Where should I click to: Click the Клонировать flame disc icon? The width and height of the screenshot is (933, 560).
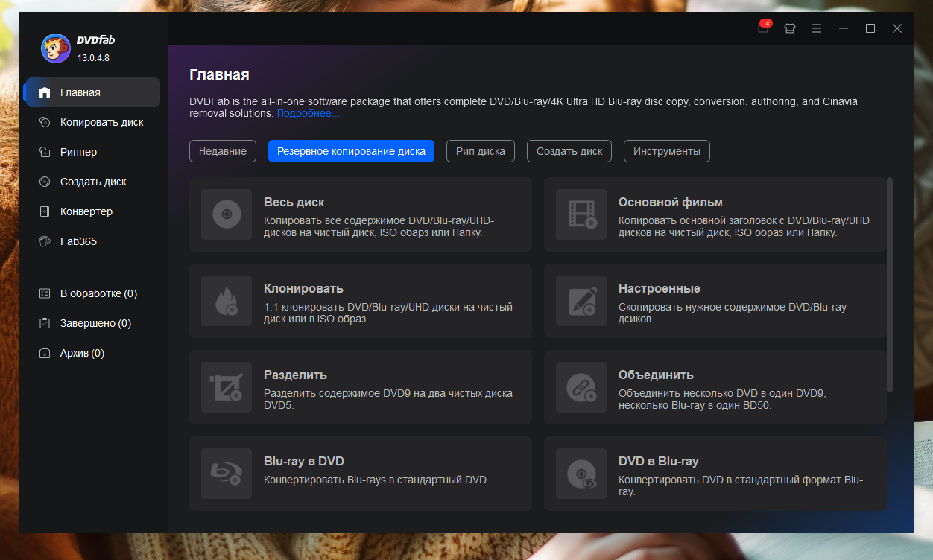point(227,301)
